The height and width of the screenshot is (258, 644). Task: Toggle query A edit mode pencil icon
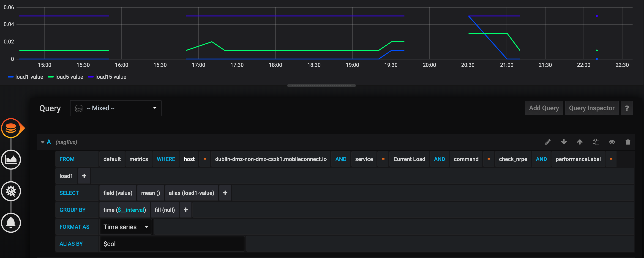point(548,142)
